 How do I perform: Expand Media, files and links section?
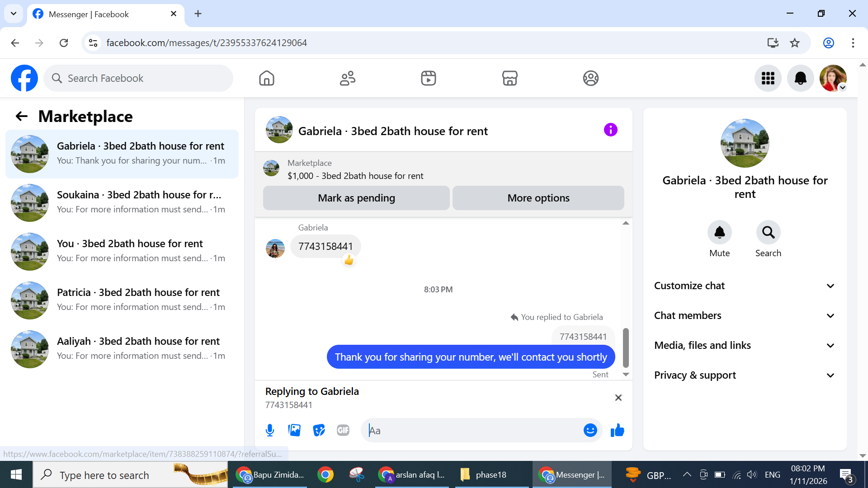[745, 346]
